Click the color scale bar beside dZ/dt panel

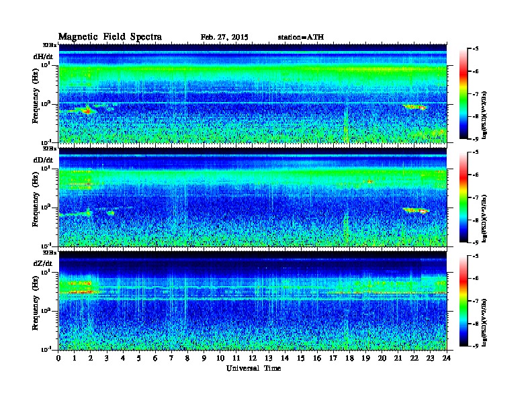point(463,301)
